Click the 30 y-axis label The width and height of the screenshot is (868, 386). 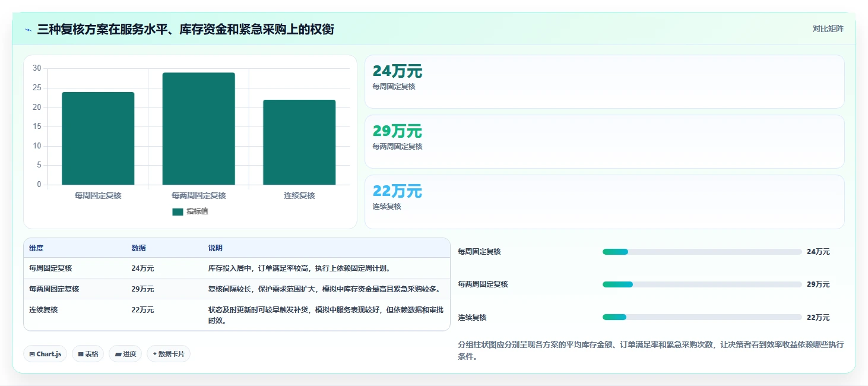37,68
